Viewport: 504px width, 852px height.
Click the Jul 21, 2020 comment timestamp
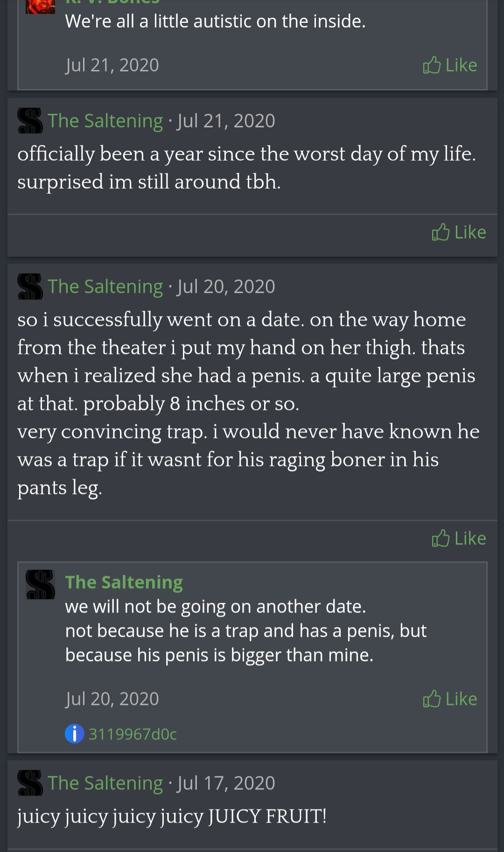click(112, 65)
